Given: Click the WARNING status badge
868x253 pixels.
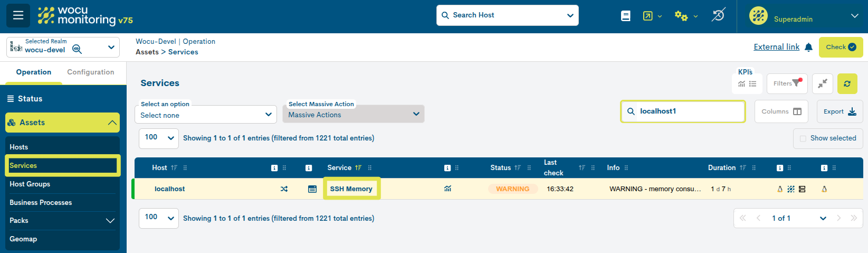Looking at the screenshot, I should point(513,189).
